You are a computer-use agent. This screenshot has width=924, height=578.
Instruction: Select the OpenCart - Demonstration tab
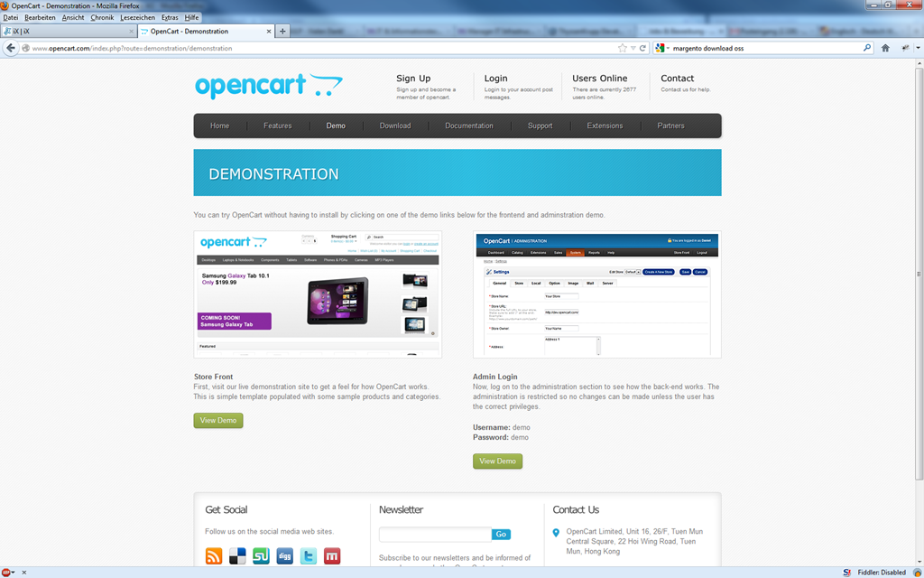pyautogui.click(x=206, y=32)
